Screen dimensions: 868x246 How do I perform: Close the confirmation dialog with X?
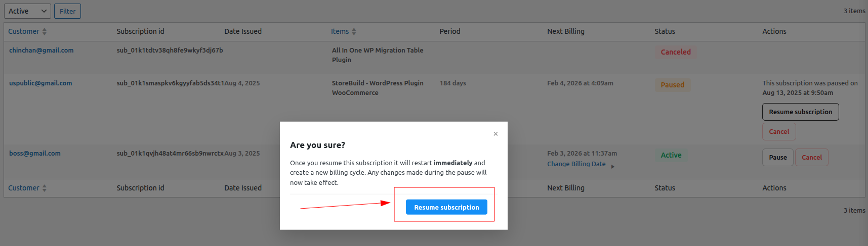click(495, 134)
